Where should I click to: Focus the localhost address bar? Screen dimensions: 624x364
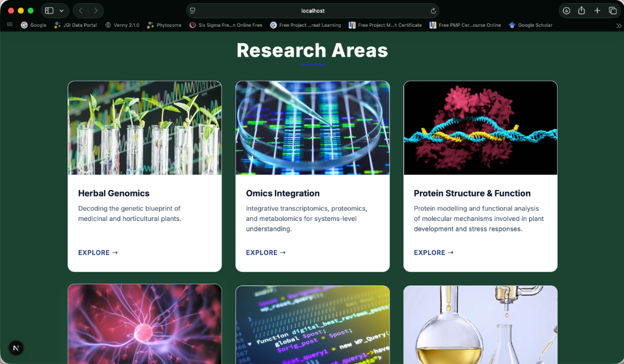[x=313, y=11]
